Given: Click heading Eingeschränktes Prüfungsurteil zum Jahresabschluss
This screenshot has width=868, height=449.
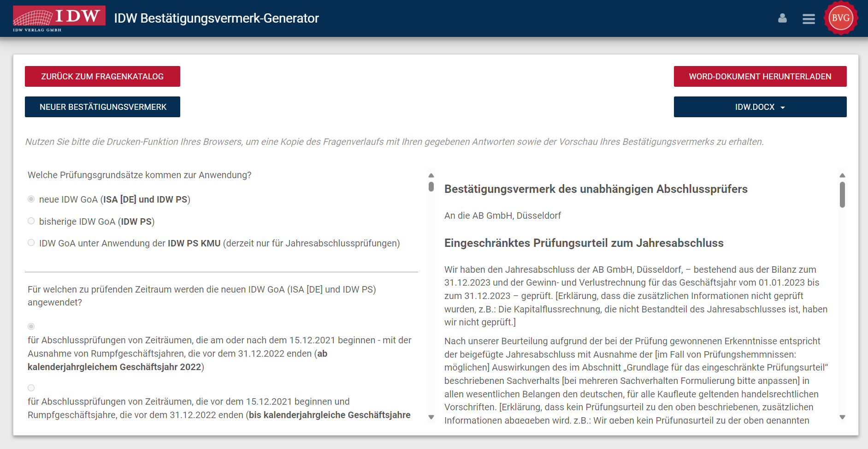Looking at the screenshot, I should click(x=584, y=243).
